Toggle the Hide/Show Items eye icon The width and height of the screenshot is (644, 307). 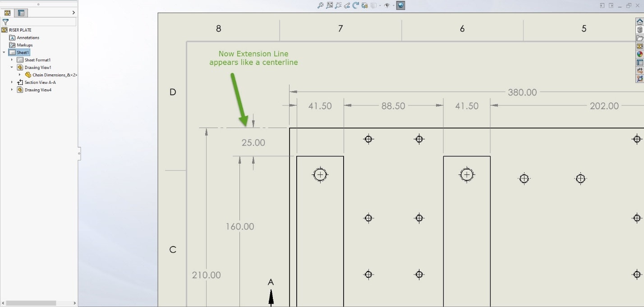tap(387, 5)
